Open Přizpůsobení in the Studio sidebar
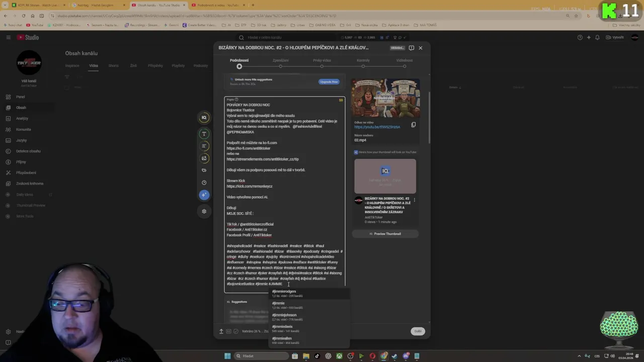644x362 pixels. click(26, 173)
